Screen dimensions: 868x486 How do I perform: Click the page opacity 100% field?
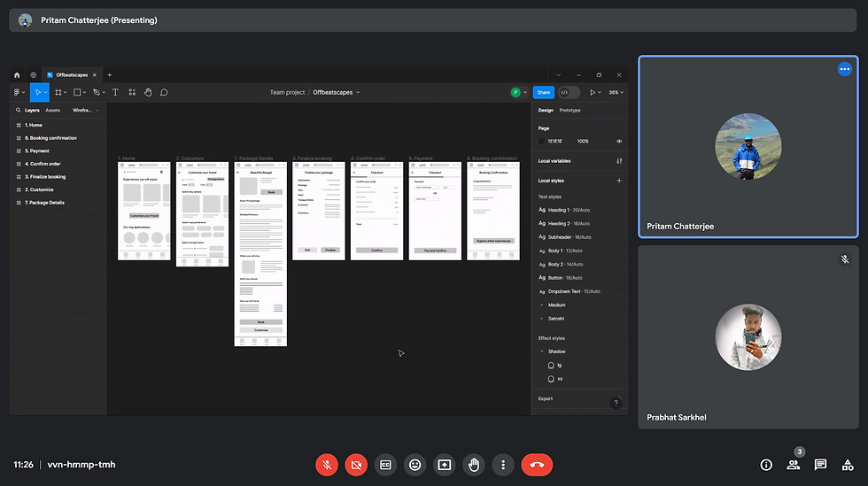click(583, 141)
